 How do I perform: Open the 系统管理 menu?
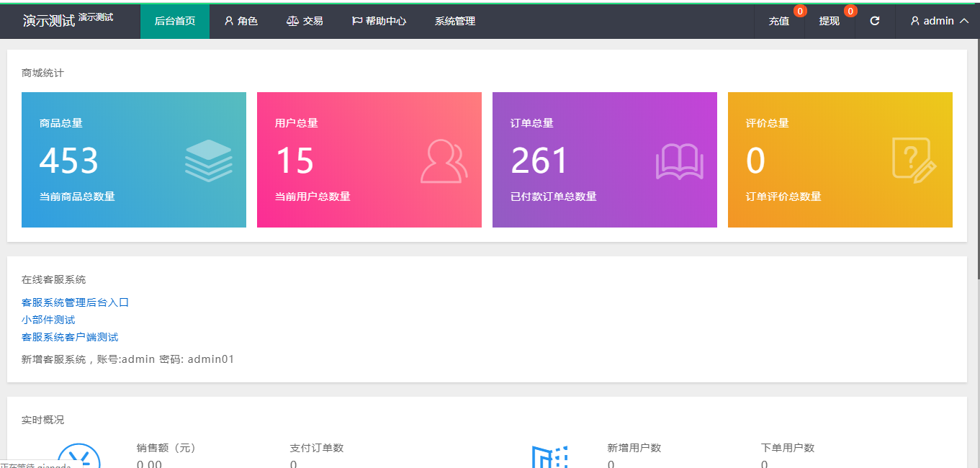[x=455, y=21]
